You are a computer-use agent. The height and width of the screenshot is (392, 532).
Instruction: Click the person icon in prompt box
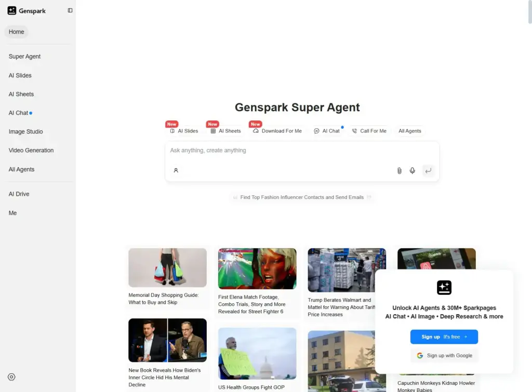pos(176,170)
